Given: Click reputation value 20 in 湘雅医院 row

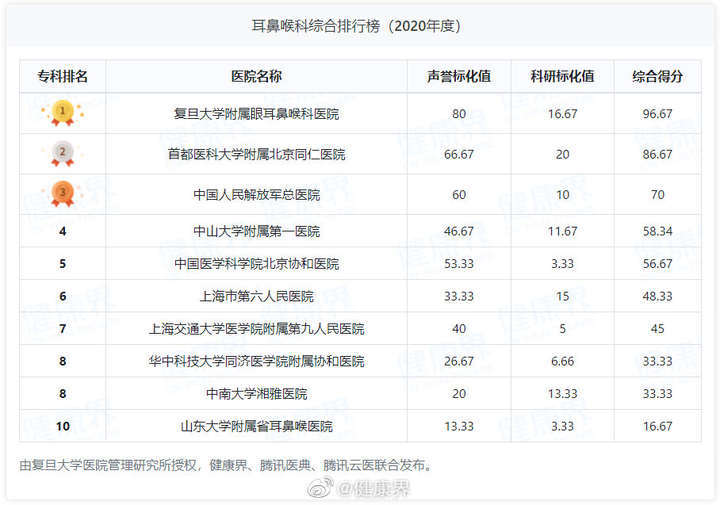Looking at the screenshot, I should [x=459, y=393].
